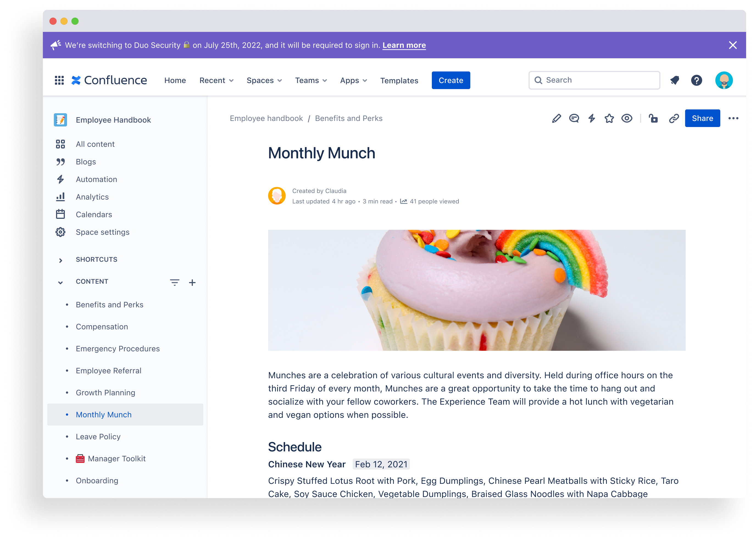Image resolution: width=756 pixels, height=541 pixels.
Task: Click the Confluence apps grid icon
Action: (x=59, y=80)
